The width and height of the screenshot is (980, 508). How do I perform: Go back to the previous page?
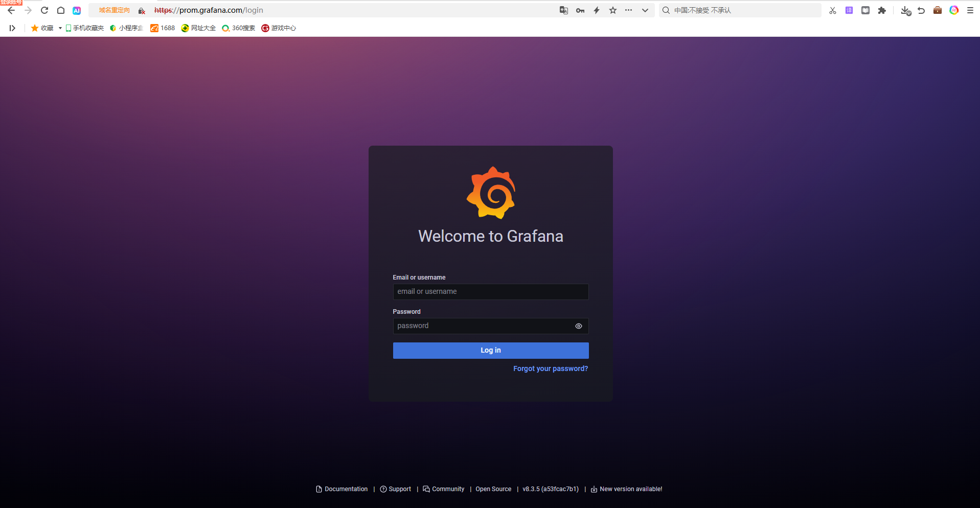pos(11,10)
